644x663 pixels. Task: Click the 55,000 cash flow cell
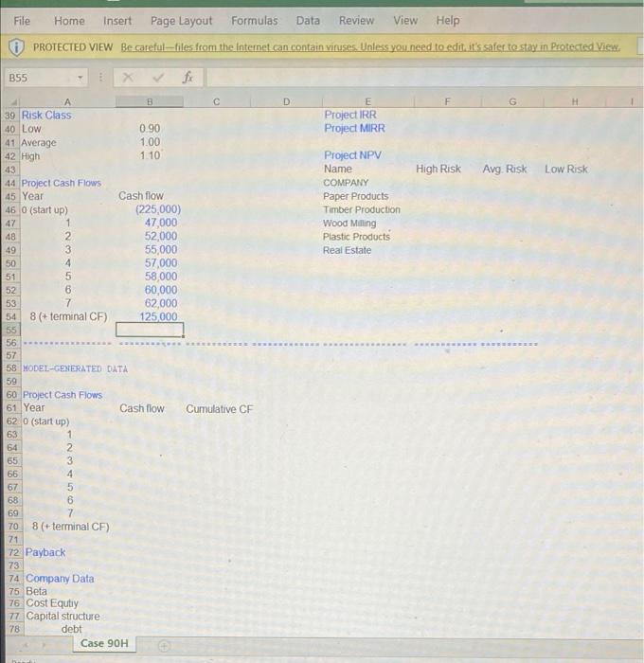(161, 250)
